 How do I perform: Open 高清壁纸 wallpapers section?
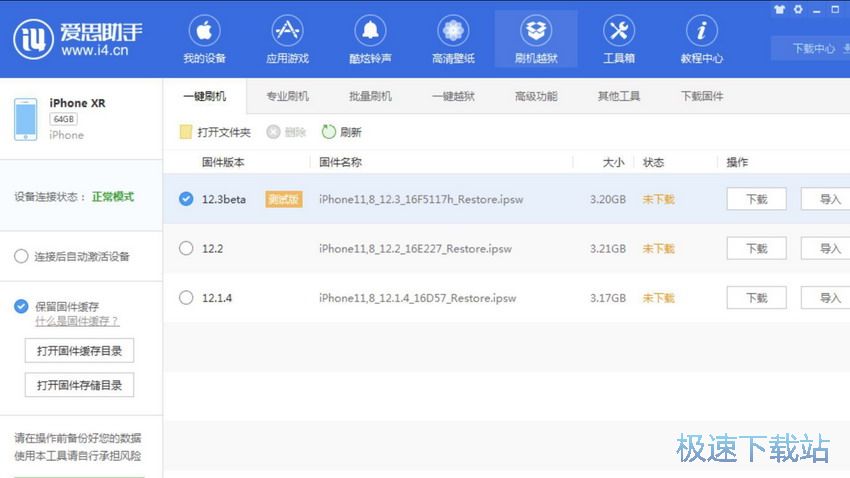(453, 40)
